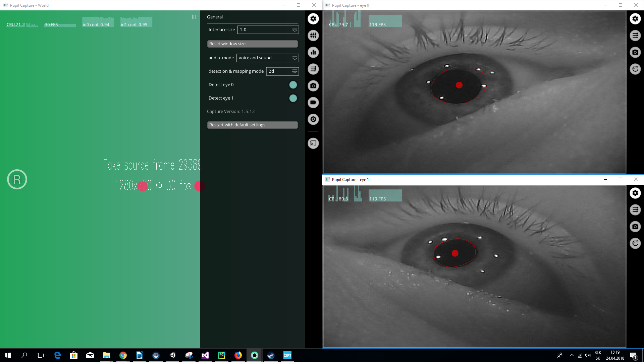Open the volume control in system tray

588,355
